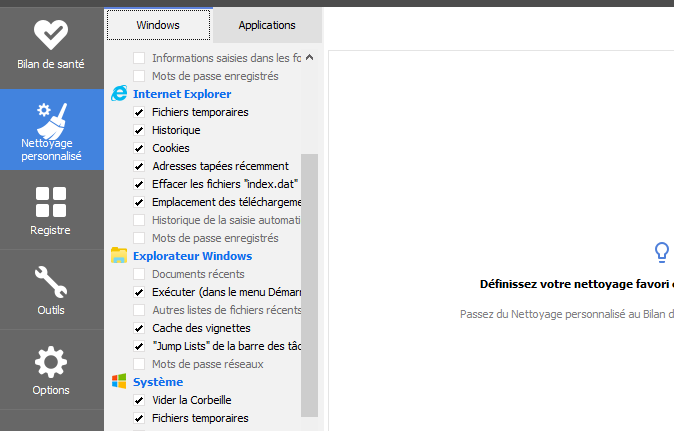Click the lightbulb tip icon
Screen dimensions: 674x431
[x=662, y=253]
